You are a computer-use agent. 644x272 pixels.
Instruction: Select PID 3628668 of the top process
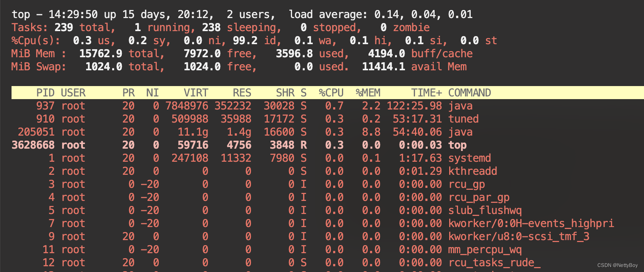pyautogui.click(x=33, y=145)
